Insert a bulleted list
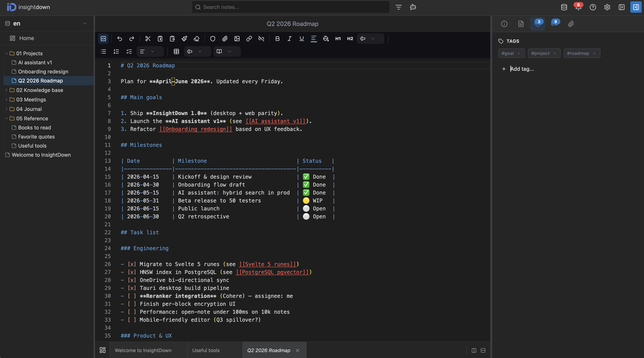Viewport: 644px width, 358px height. [x=103, y=51]
